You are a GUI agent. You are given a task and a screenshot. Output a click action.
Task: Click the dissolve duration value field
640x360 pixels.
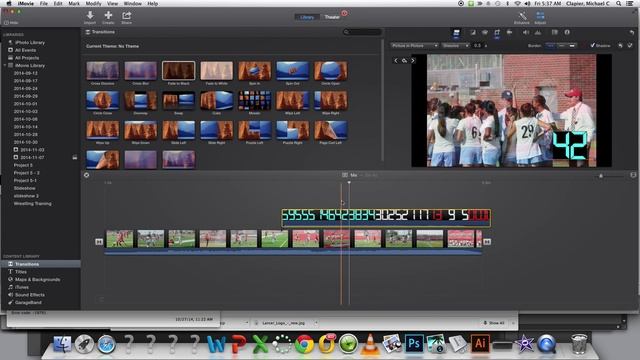pyautogui.click(x=478, y=46)
